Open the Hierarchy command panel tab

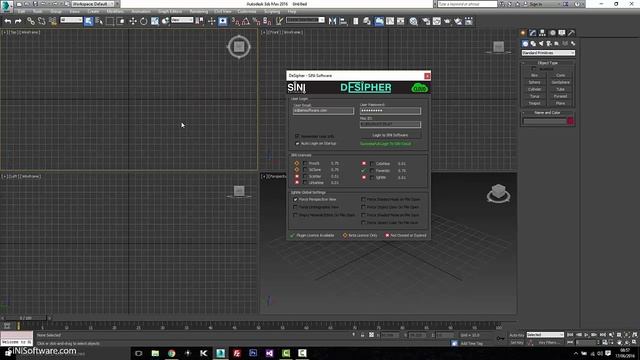click(542, 33)
